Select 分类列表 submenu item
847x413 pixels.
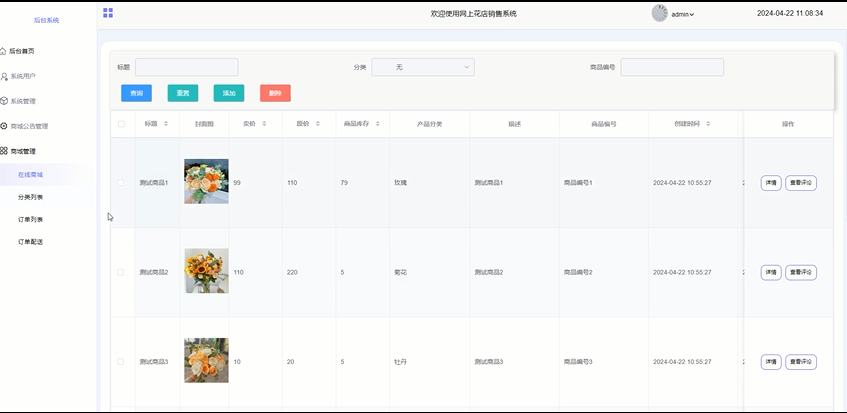pos(30,197)
